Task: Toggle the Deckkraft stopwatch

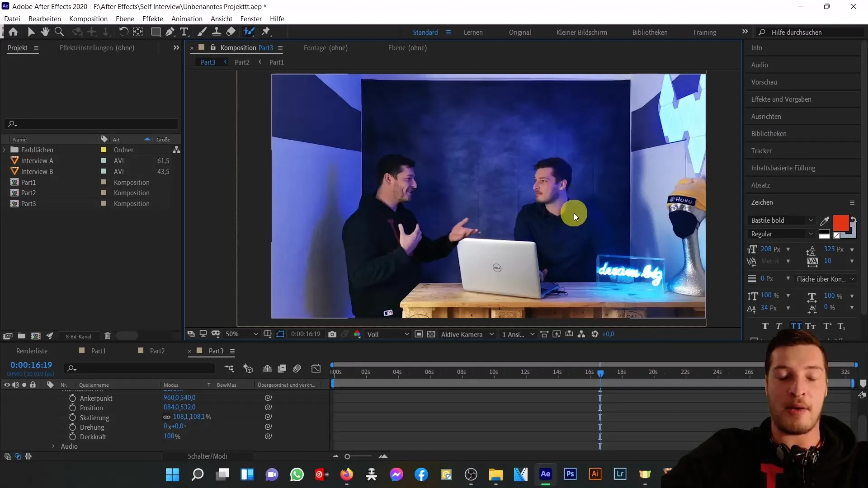Action: click(72, 436)
